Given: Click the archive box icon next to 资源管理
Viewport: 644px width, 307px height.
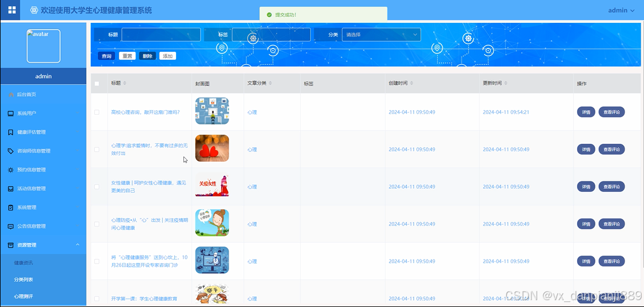Looking at the screenshot, I should (x=11, y=245).
